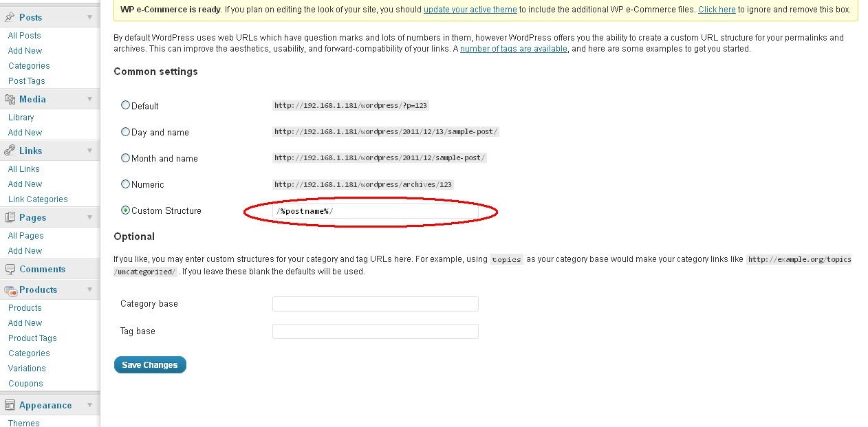Click the Posts pushpin icon
Viewport: 868px width, 427px height.
pyautogui.click(x=10, y=17)
